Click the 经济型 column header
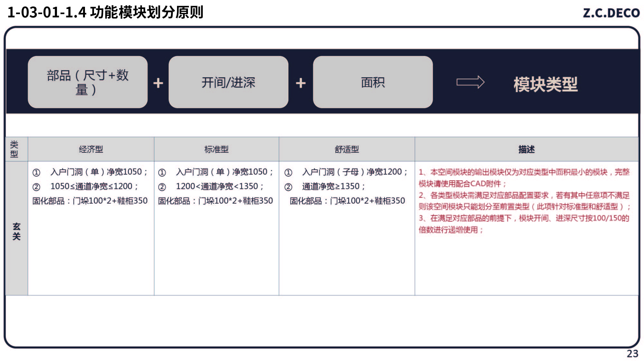Screen dimensions: 644x363 [91, 149]
